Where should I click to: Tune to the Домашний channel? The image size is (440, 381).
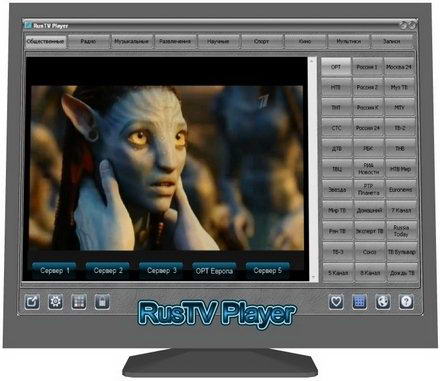tap(369, 210)
